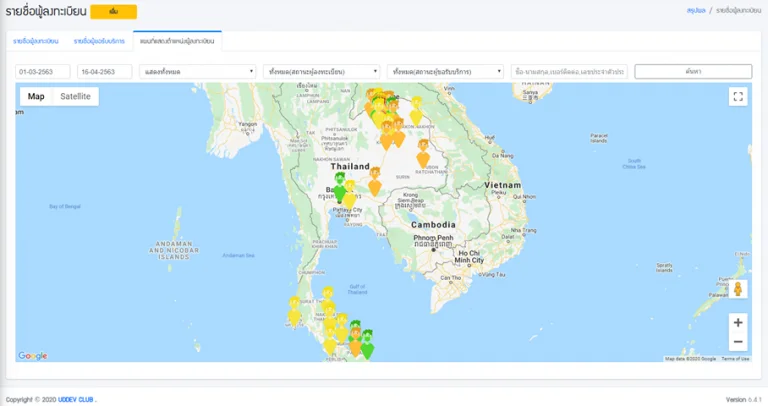
Task: Select the registrant location map tab
Action: click(177, 41)
